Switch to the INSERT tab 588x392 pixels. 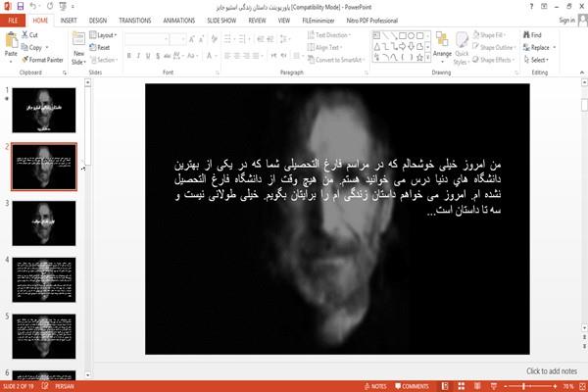(x=69, y=21)
